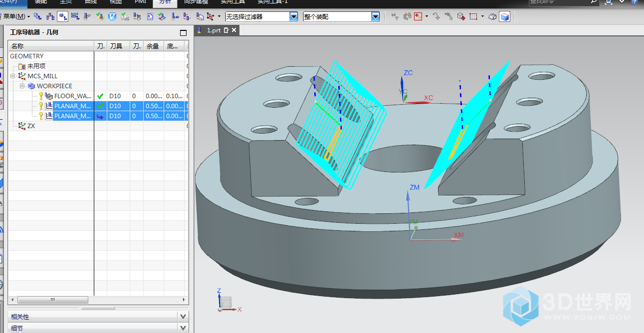Open the 视图 ribbon tab
This screenshot has width=644, height=333.
tap(116, 2)
